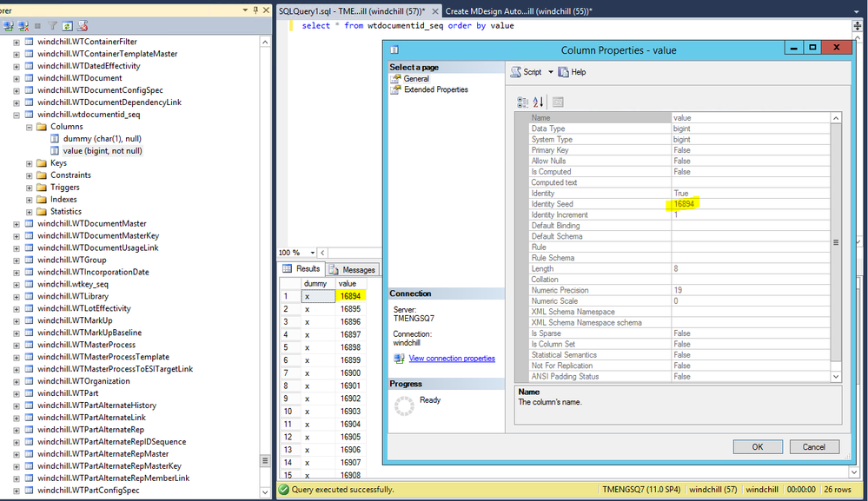Collapse the windchill.wtdocumentid_seq table node
868x501 pixels.
17,115
